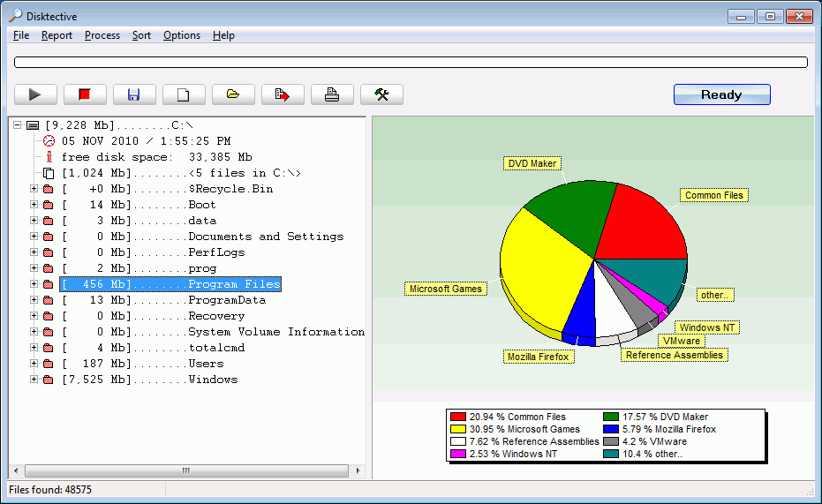Create a new blank report page
Screen dimensions: 822x504
(184, 94)
